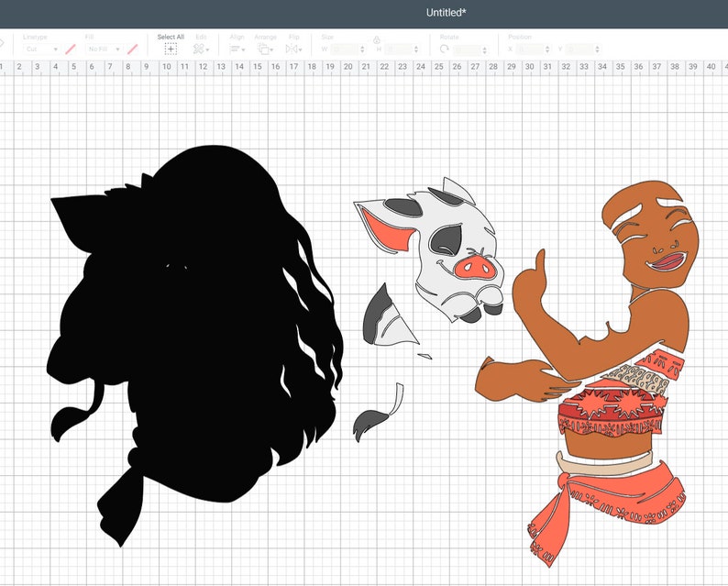Open the Flip options dropdown
728x586 pixels.
pos(294,49)
